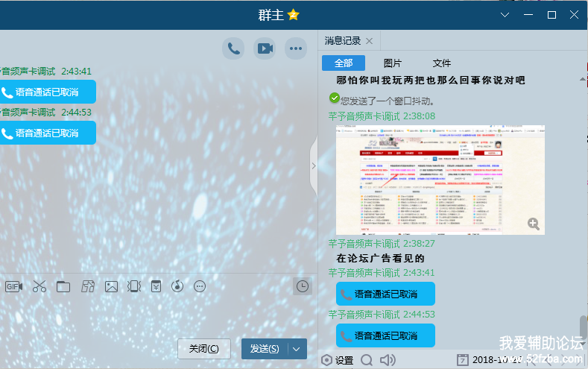
Task: Click the send file folder icon
Action: tap(63, 286)
